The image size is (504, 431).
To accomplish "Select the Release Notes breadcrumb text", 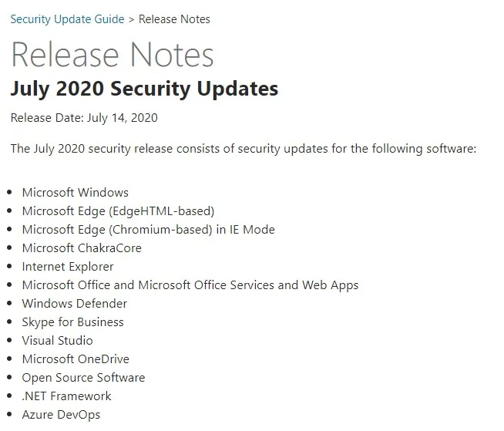I will [x=174, y=19].
